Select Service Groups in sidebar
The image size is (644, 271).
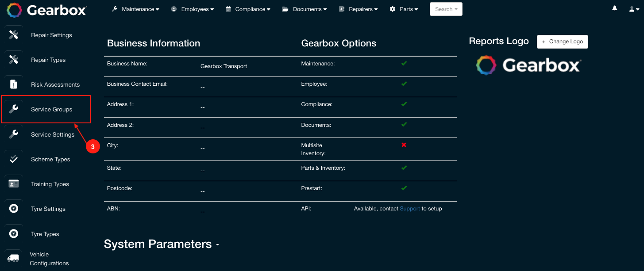51,109
